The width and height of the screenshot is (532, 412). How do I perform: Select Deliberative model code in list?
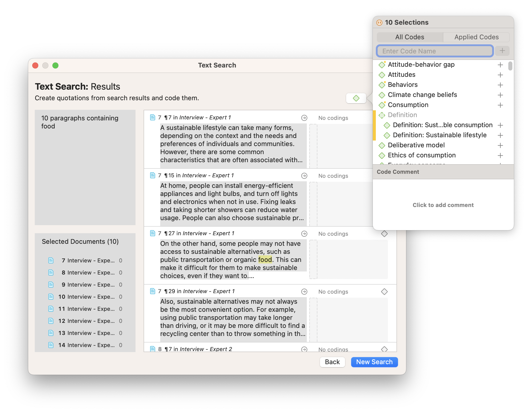tap(416, 145)
